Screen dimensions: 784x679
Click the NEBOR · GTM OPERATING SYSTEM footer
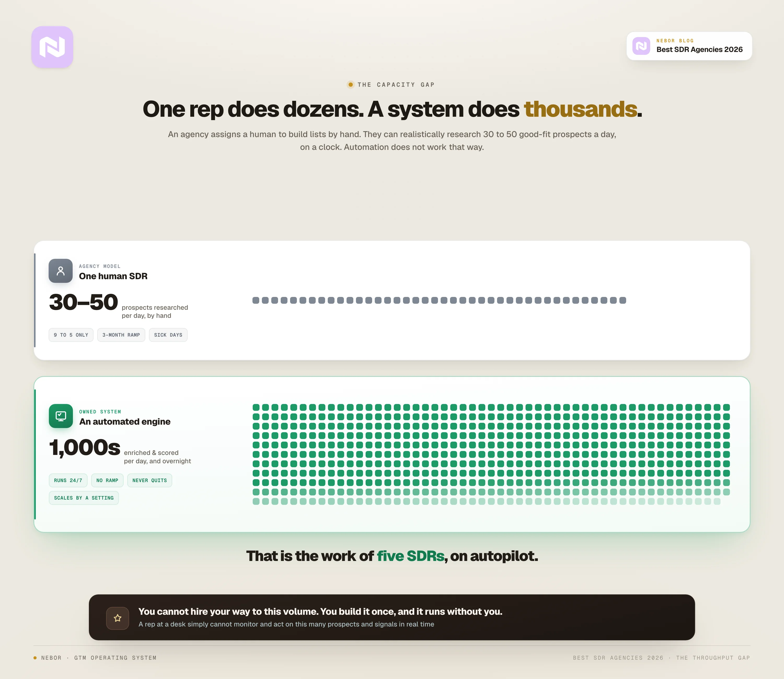point(95,658)
